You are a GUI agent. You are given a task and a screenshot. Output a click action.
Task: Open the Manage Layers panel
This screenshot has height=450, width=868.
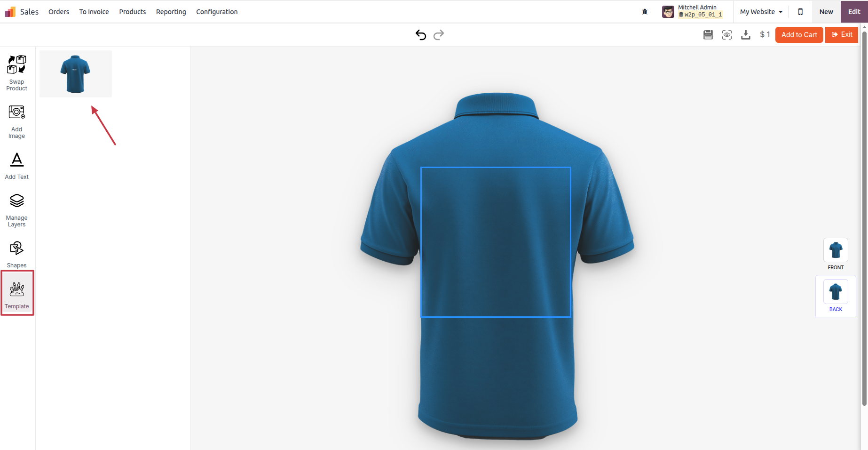pyautogui.click(x=17, y=210)
